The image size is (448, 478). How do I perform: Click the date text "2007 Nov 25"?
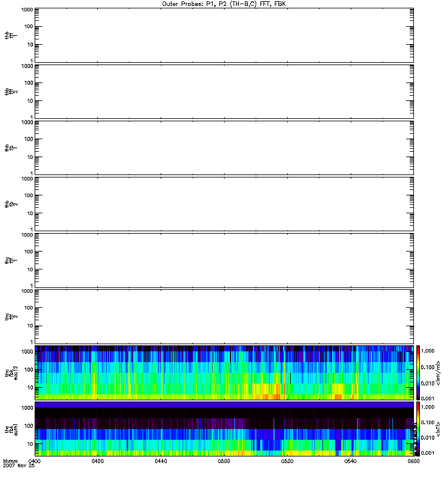pyautogui.click(x=19, y=465)
